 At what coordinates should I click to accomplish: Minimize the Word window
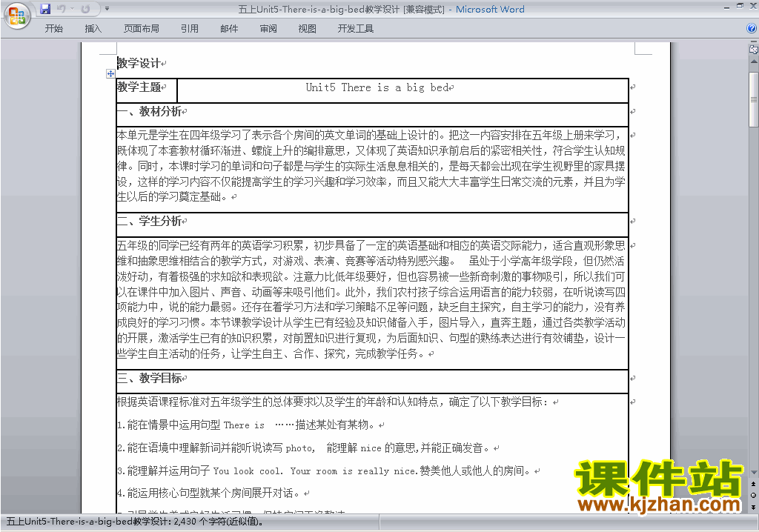click(x=726, y=7)
